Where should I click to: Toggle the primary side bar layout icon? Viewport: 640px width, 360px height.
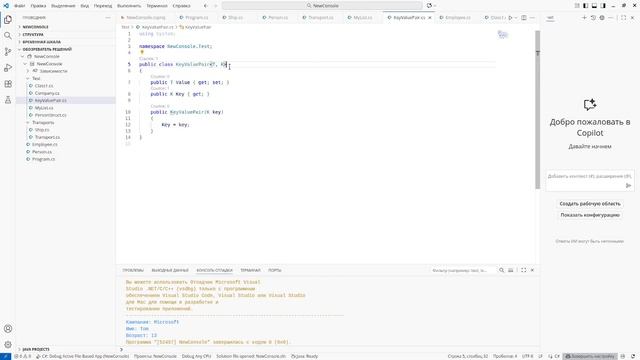click(x=586, y=6)
